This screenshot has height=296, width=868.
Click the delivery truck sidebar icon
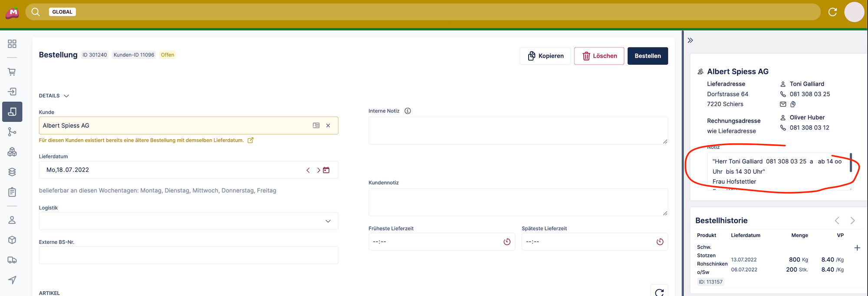coord(12,260)
